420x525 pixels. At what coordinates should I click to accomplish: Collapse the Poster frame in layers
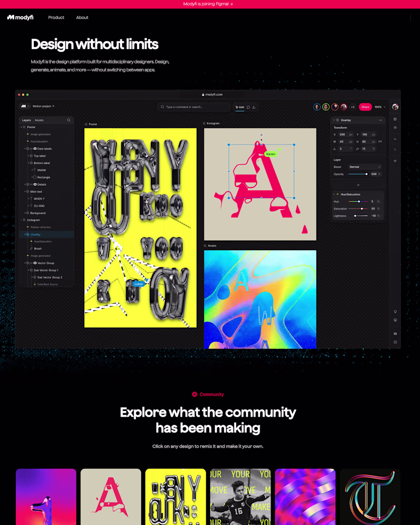pos(21,127)
